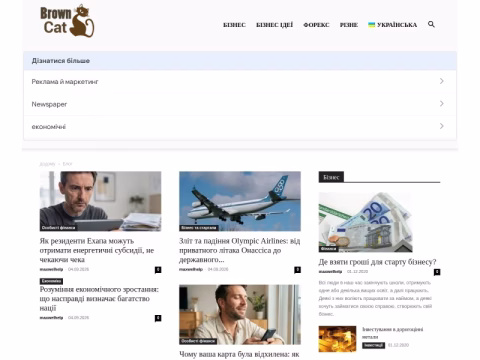Click the date under Olympic Airlines article
Viewport: 480px width, 360px height.
(x=218, y=269)
